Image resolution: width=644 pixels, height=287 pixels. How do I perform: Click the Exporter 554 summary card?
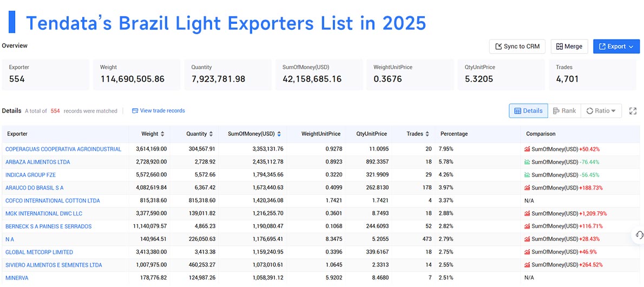[45, 75]
